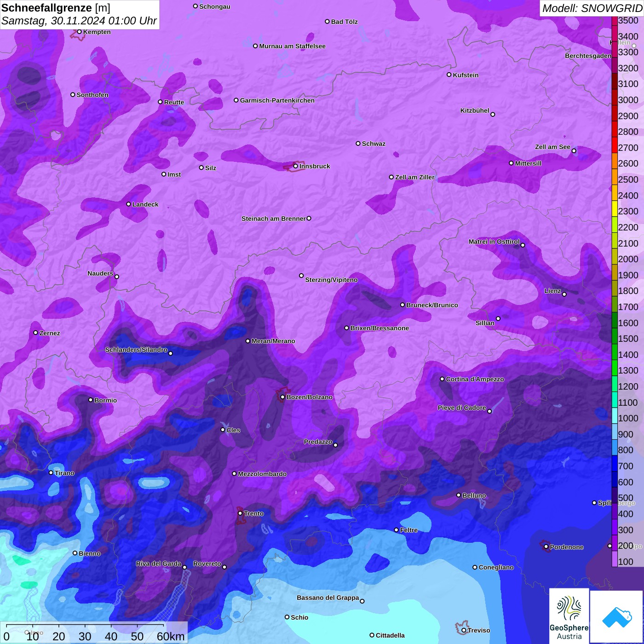Click the Sillian label
The image size is (644, 644).
click(x=485, y=323)
